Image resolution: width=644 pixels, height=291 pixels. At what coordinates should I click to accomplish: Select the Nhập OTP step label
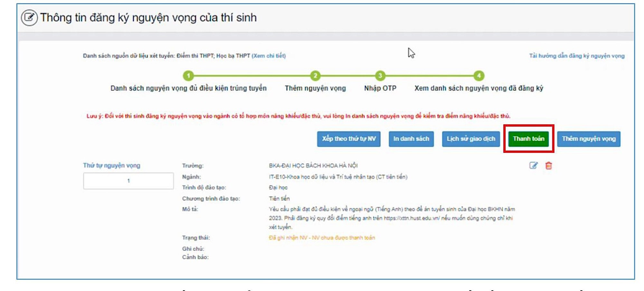point(381,88)
